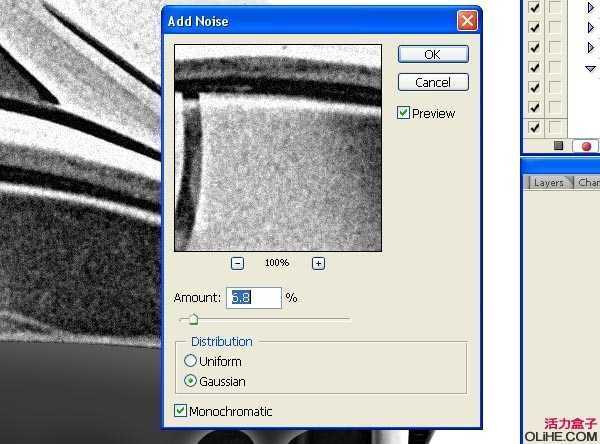Collapse the down-pointing triangle in Actions panel
This screenshot has height=444, width=600.
pos(590,68)
